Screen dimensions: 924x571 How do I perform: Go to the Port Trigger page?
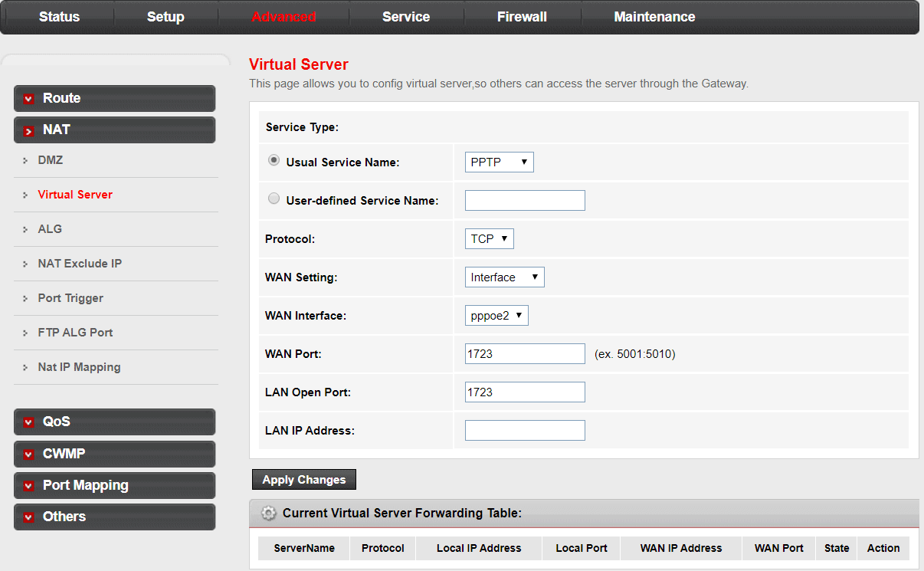coord(70,298)
